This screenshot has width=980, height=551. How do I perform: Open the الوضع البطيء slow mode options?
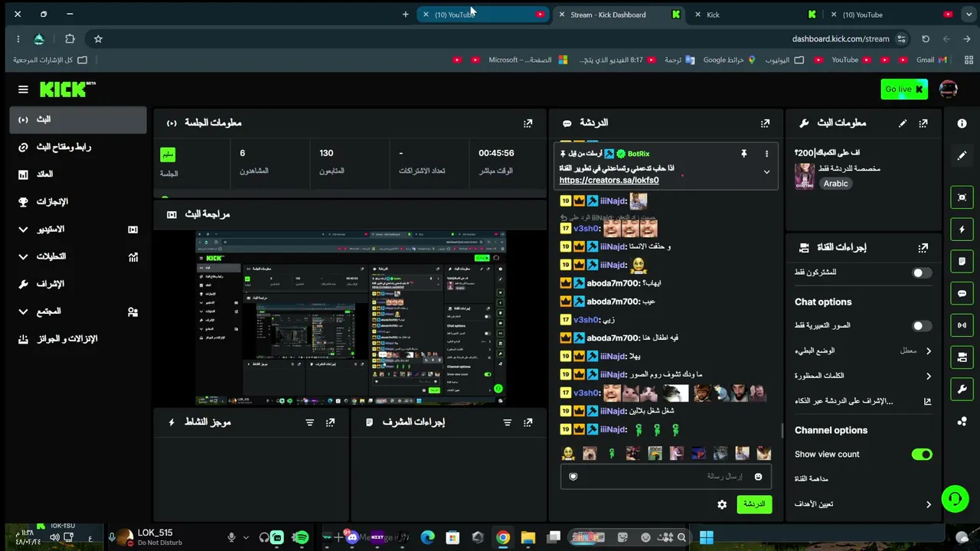tap(863, 351)
